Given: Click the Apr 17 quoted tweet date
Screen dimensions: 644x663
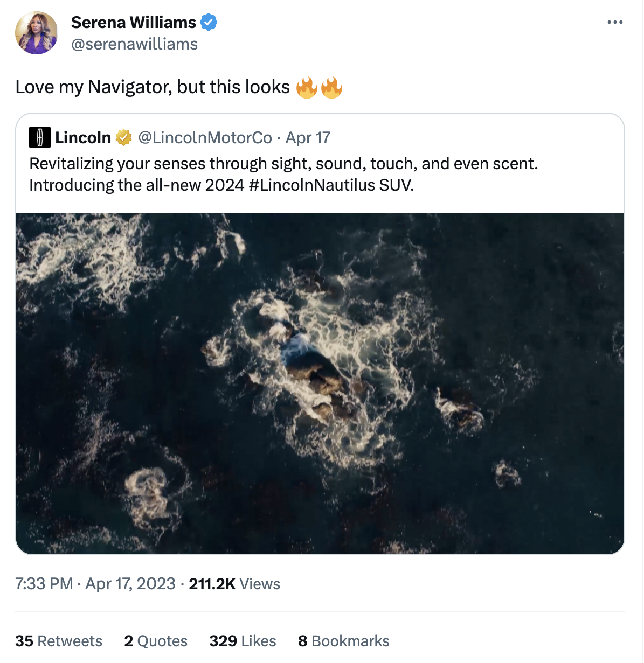Looking at the screenshot, I should 308,138.
